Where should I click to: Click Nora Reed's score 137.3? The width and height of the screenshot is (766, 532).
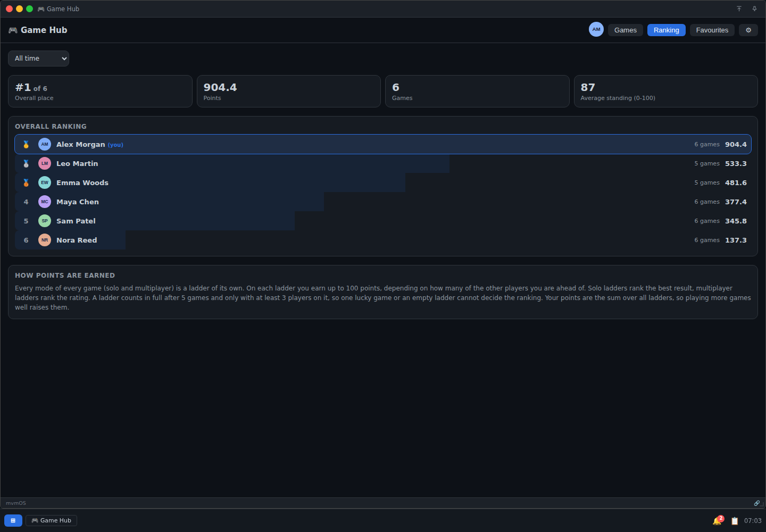click(x=736, y=240)
